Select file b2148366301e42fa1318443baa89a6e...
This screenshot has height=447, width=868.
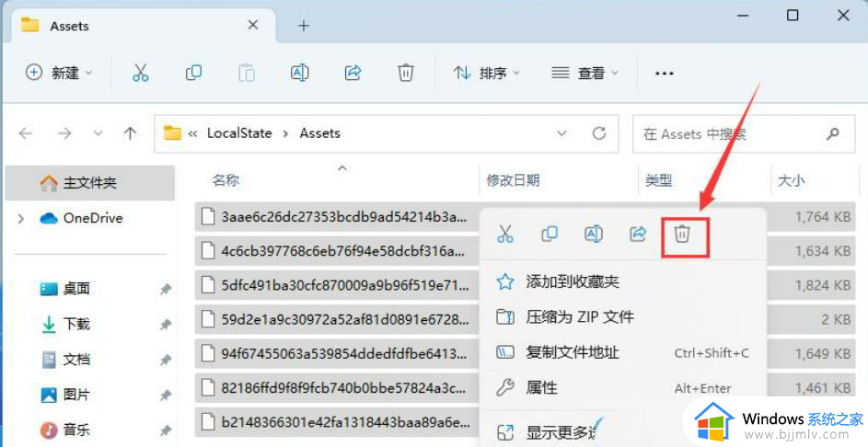point(337,422)
